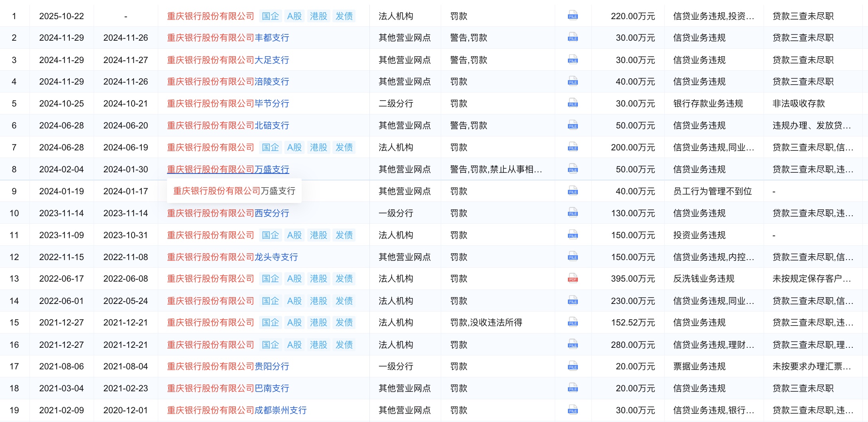Viewport: 868px width, 422px height.
Task: Select the 投资业务违规 cell
Action: click(699, 235)
